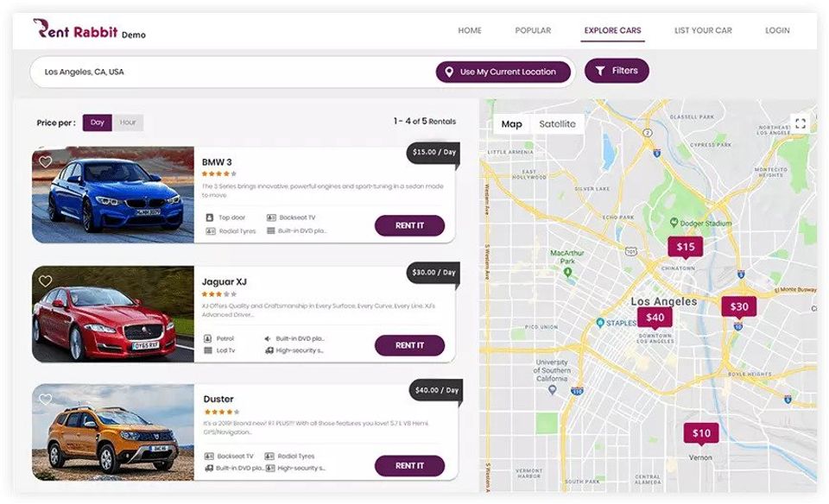829x504 pixels.
Task: Click the Radial Tyres icon on Duster
Action: coord(269,456)
